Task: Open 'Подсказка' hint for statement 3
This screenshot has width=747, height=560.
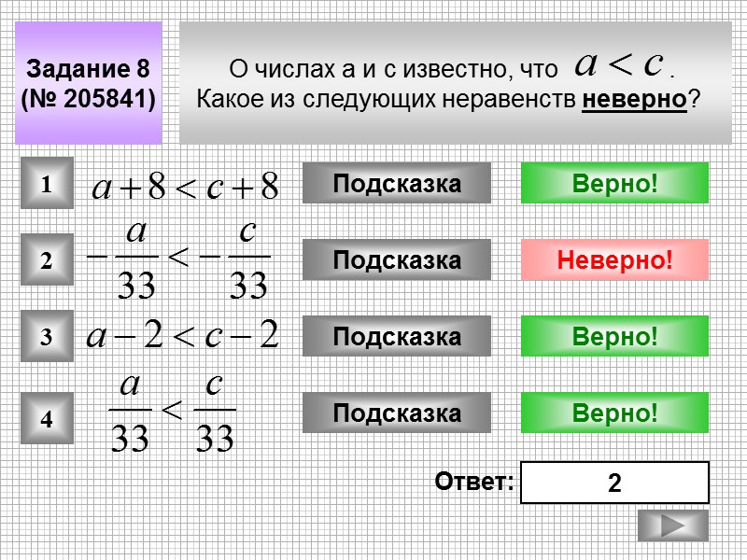Action: [x=399, y=336]
